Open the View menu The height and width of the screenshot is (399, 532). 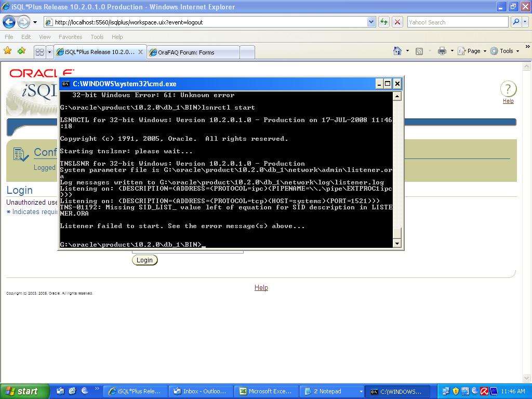[x=45, y=37]
